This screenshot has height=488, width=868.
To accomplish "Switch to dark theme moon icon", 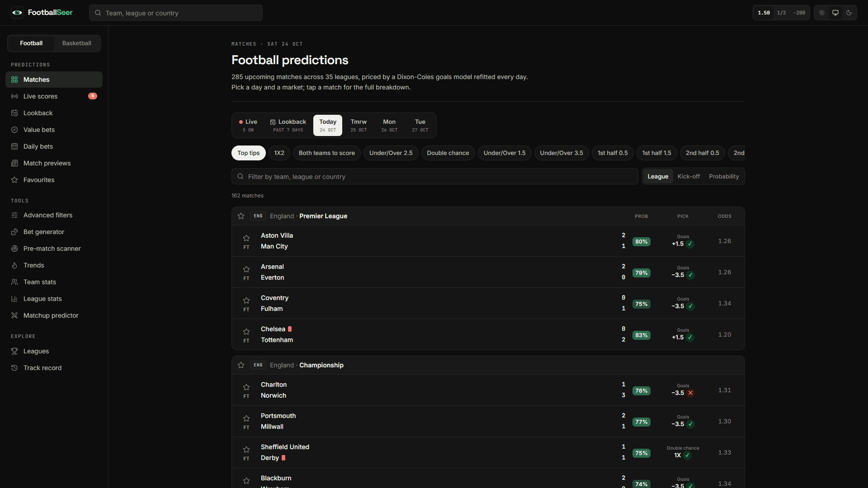I will click(x=849, y=13).
